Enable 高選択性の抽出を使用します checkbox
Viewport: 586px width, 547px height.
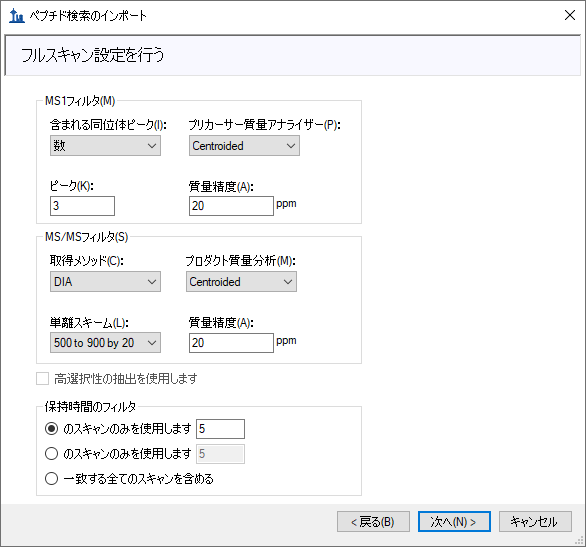[x=43, y=378]
